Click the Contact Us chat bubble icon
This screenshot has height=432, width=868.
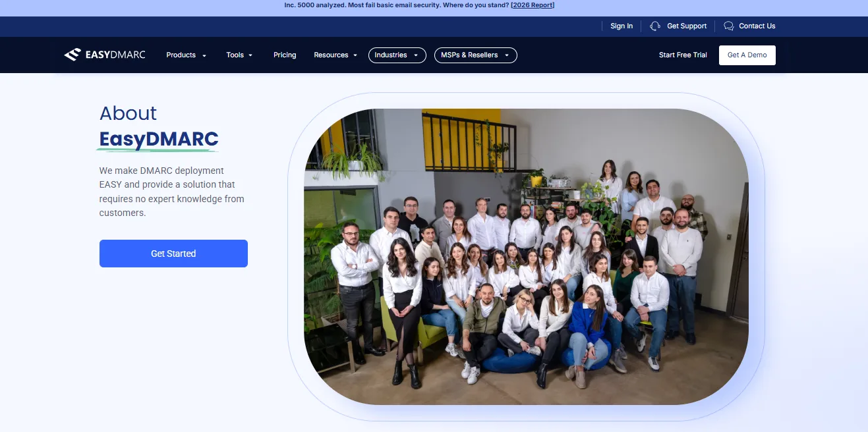point(728,26)
